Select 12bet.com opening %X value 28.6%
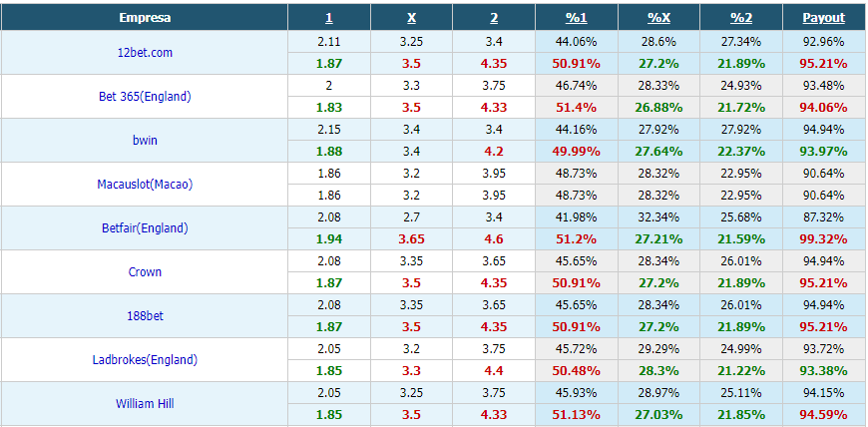 658,42
